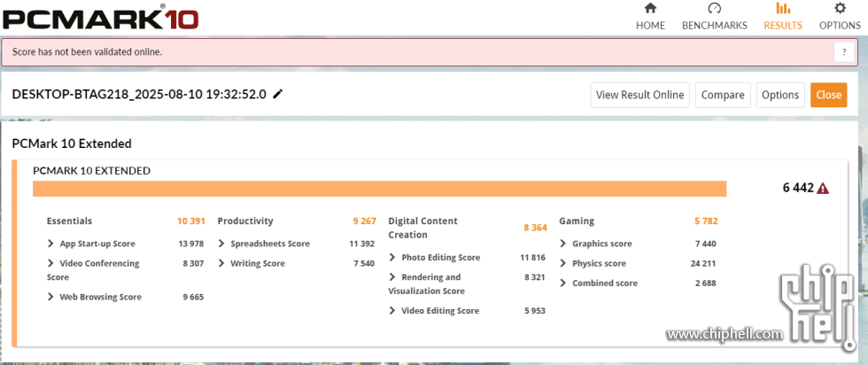Viewport: 868px width, 365px height.
Task: Click Rendering and Visualization value 8 321
Action: tap(535, 277)
